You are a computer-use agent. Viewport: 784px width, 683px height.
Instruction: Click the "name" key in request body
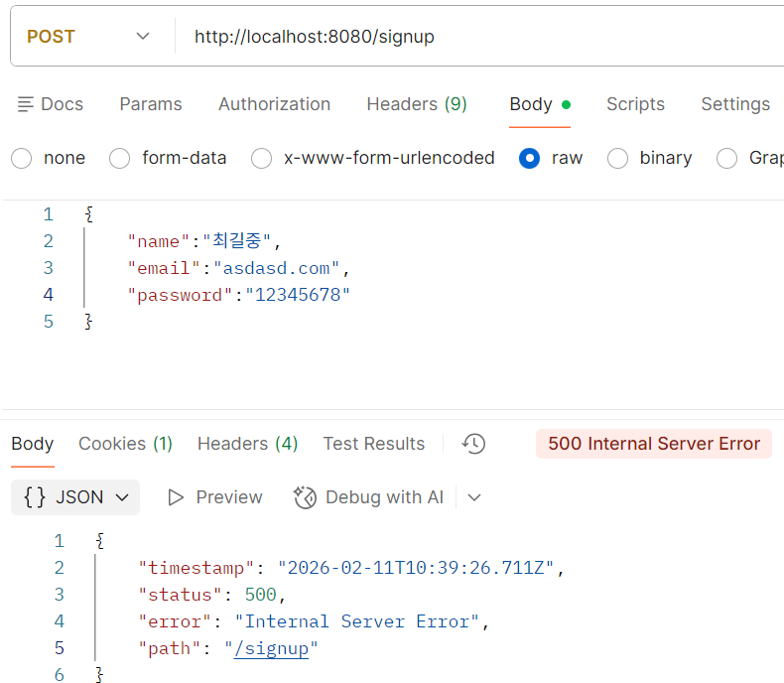tap(159, 241)
